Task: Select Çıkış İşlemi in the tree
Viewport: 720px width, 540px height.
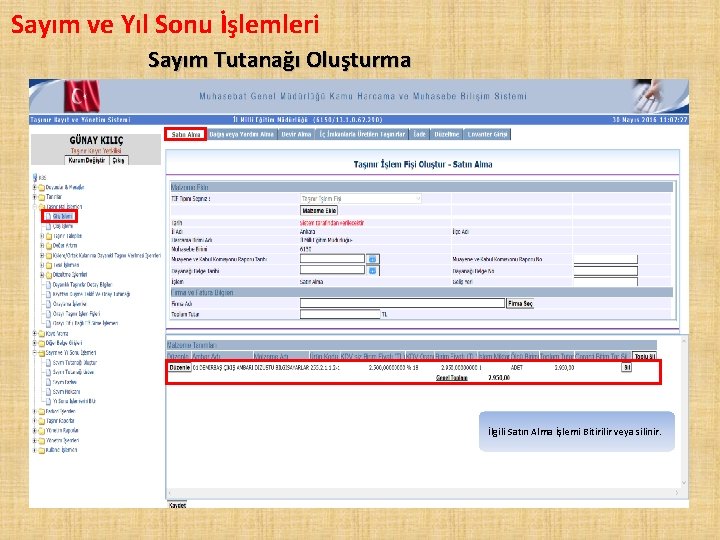Action: pos(63,226)
